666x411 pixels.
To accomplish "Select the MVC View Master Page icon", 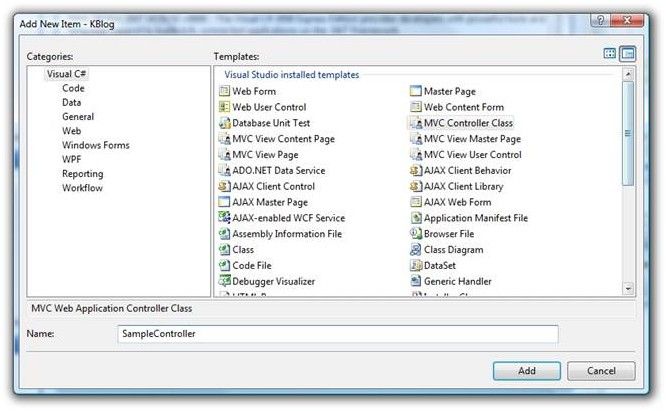I will pos(416,139).
